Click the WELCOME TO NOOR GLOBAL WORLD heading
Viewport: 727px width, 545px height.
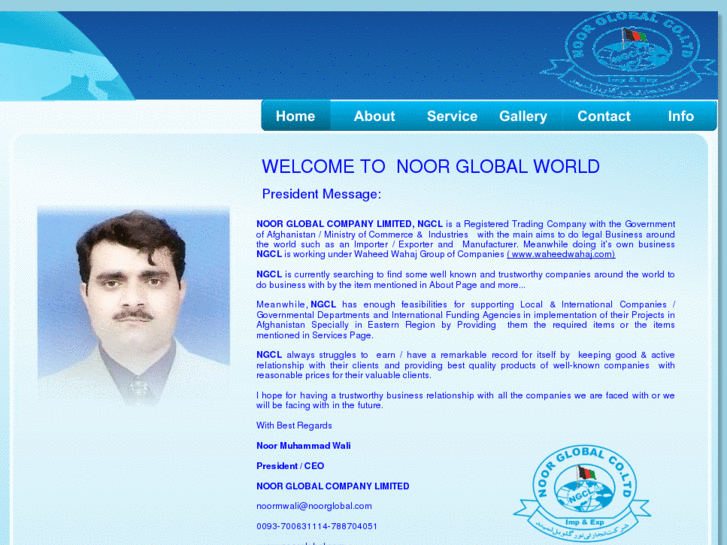pyautogui.click(x=431, y=167)
